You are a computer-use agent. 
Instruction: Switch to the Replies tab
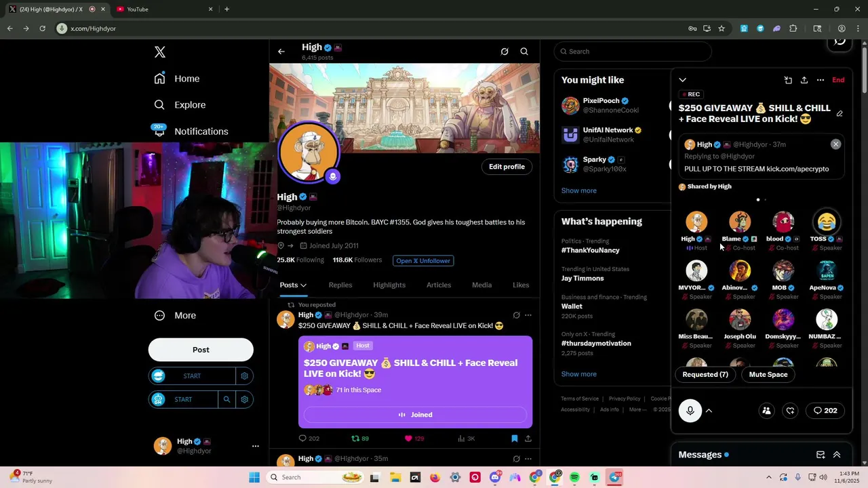pyautogui.click(x=340, y=285)
